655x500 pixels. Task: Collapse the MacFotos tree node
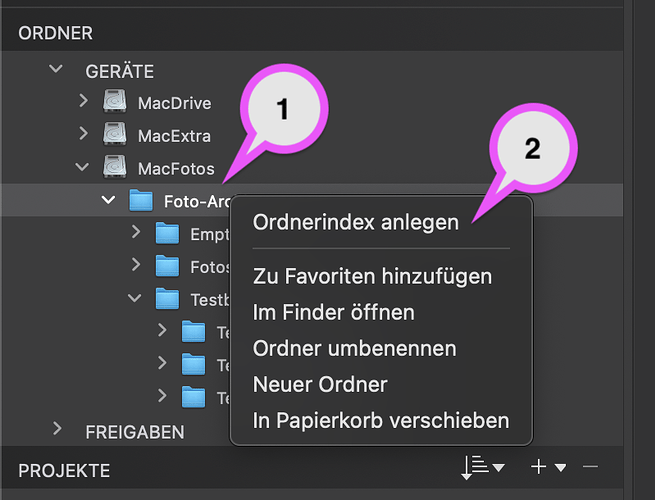(x=84, y=168)
